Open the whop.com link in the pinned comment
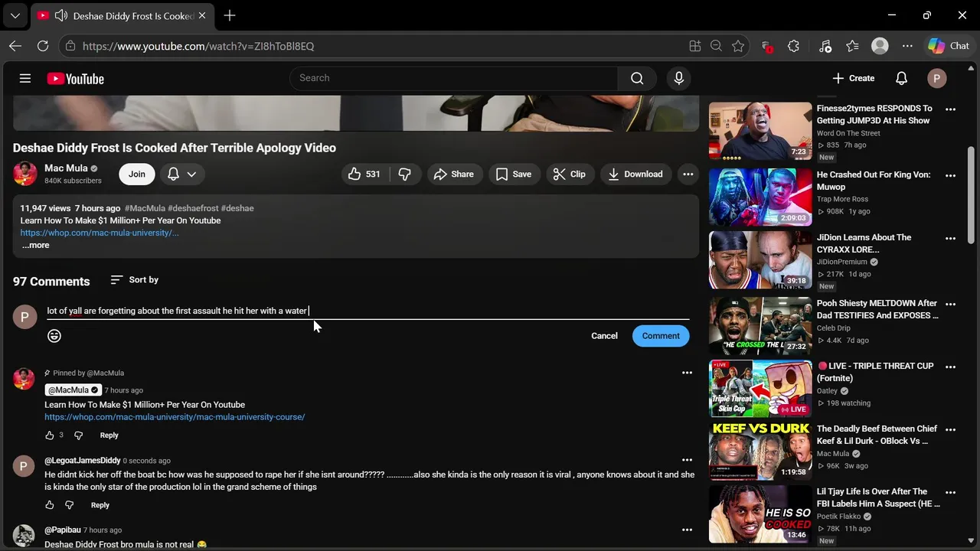The height and width of the screenshot is (551, 980). pyautogui.click(x=175, y=417)
